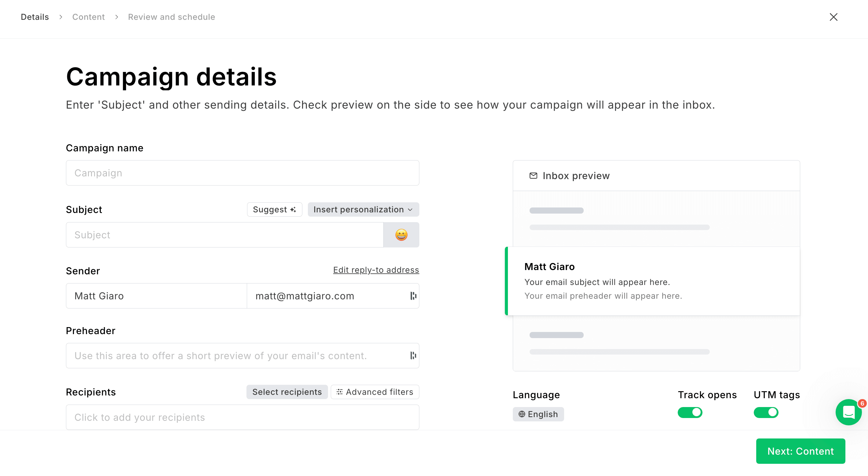Click the sender email matt@mattgiaro.com field

[333, 296]
